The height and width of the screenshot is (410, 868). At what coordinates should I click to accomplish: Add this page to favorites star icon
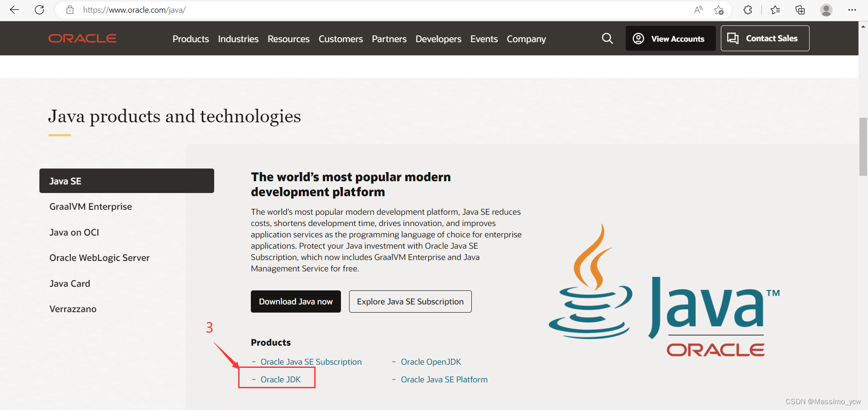(x=719, y=10)
